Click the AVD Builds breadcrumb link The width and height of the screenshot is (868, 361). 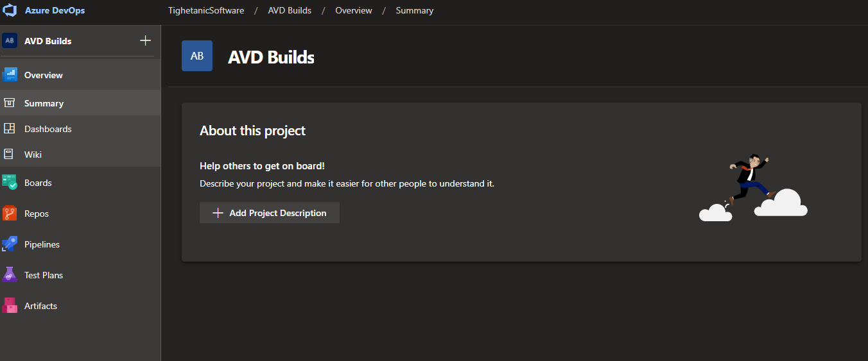pyautogui.click(x=290, y=11)
